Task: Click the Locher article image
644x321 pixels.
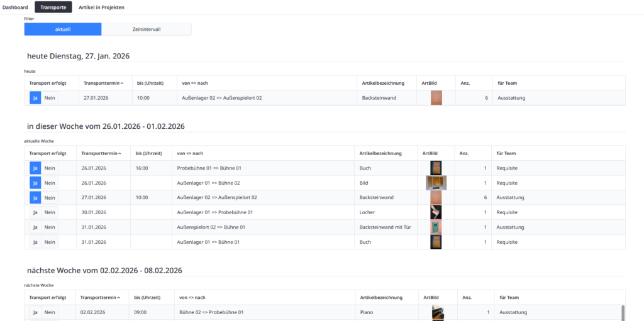Action: 435,212
